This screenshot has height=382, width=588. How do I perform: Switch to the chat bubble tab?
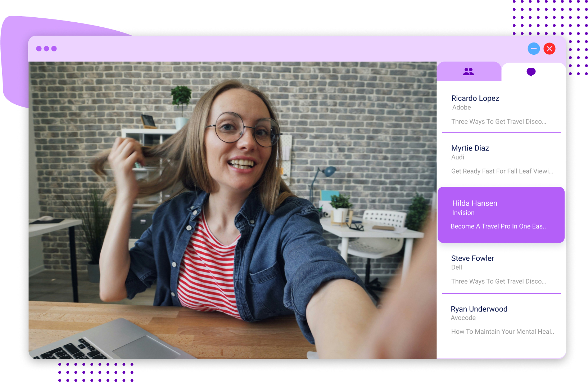531,72
